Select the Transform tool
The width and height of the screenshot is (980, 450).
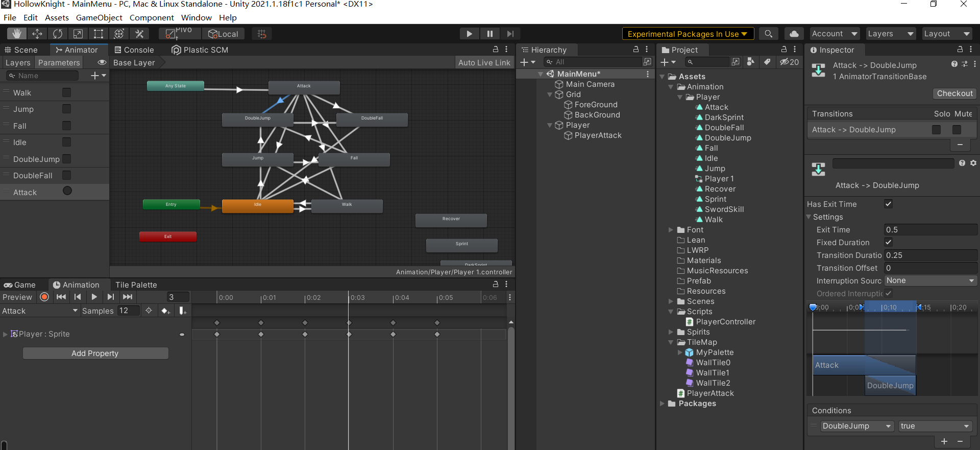[x=119, y=34]
